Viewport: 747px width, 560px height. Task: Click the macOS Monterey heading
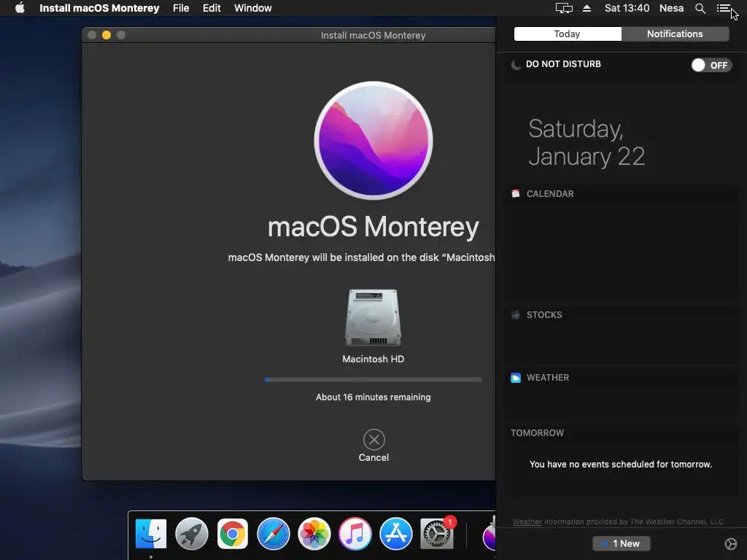click(x=373, y=227)
